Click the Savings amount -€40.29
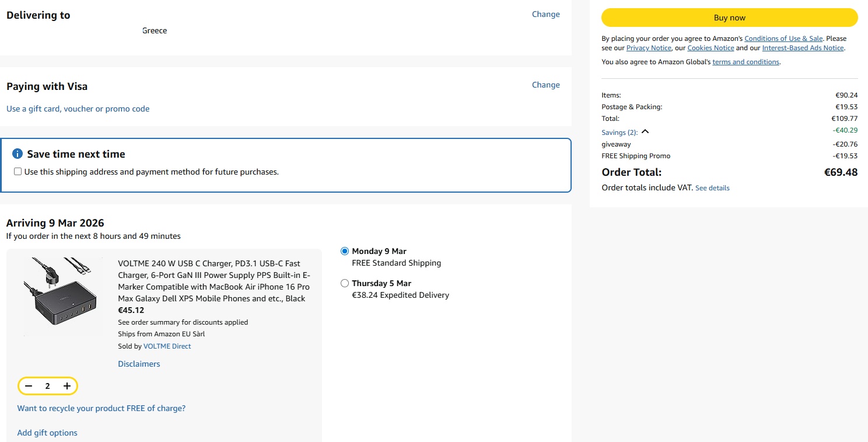Screen dimensions: 868x442 coord(845,130)
